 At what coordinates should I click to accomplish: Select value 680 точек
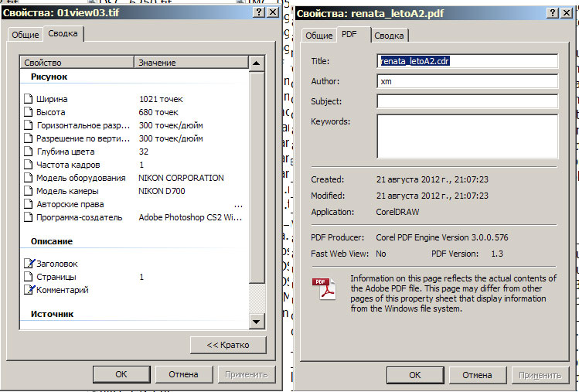158,112
